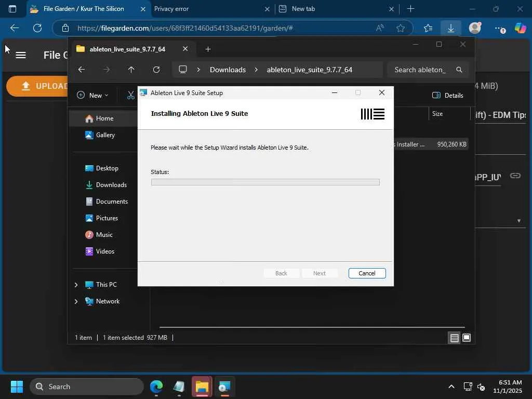The width and height of the screenshot is (532, 399).
Task: Go back in File Explorer window
Action: tap(82, 70)
